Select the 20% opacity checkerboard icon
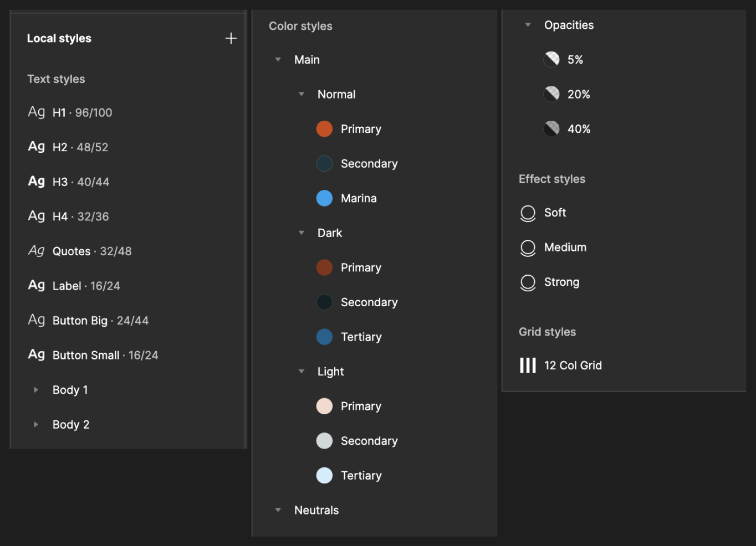Viewport: 756px width, 546px height. pos(551,94)
